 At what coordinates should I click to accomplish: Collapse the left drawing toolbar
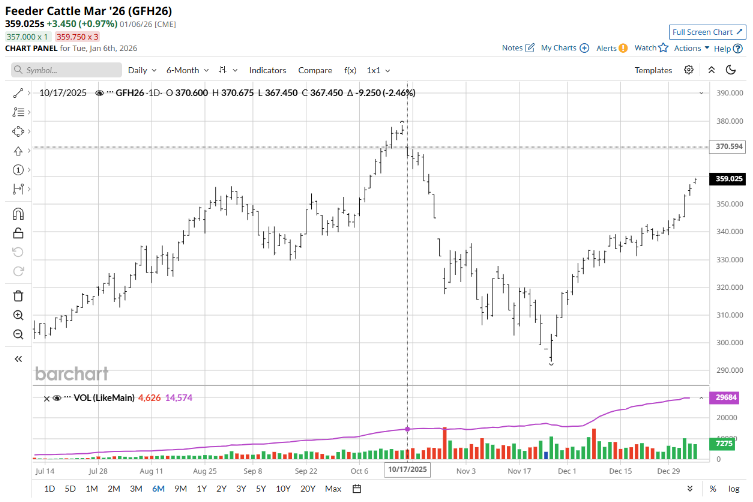click(x=18, y=359)
